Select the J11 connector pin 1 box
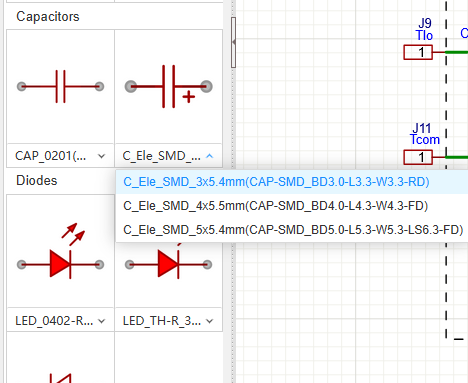 (418, 157)
